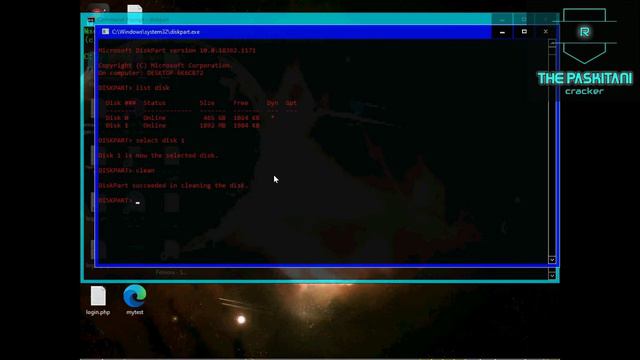
Task: Click the Copyright Microsoft Corporation line
Action: pos(165,66)
